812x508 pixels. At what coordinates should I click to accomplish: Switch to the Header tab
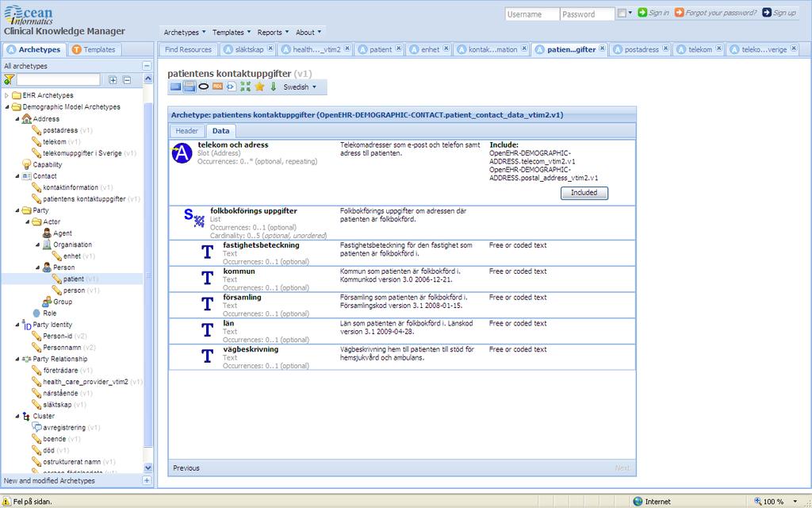[187, 131]
